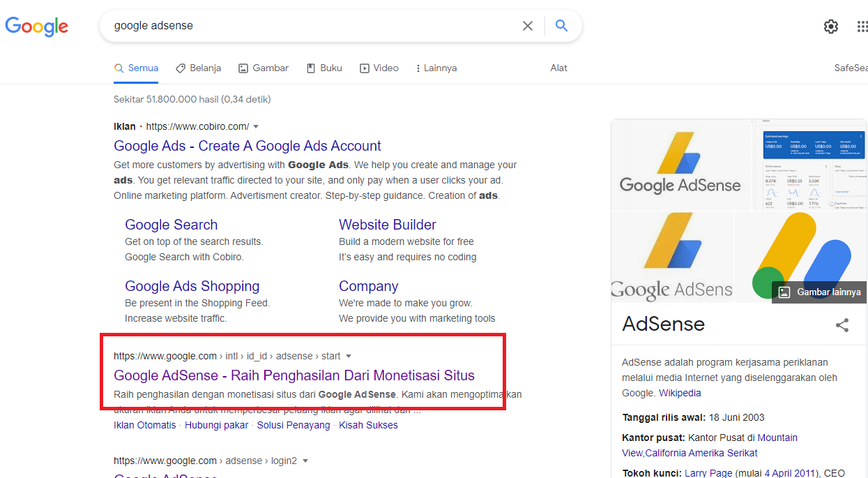Clear the search box with the X icon
Viewport: 868px width, 478px height.
point(528,26)
